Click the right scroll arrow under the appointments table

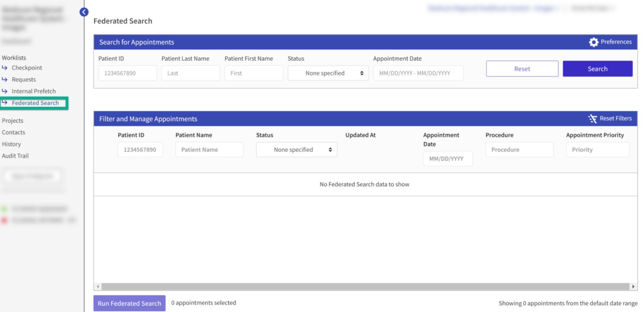coord(633,287)
